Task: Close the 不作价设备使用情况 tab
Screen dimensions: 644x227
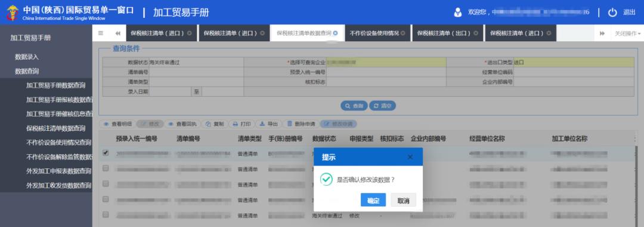Action: (x=403, y=33)
